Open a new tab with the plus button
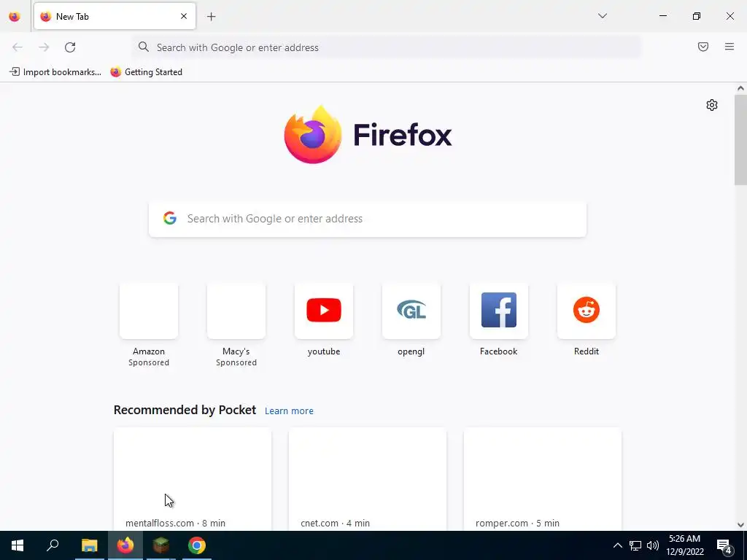Screen dimensions: 747x560 [212, 17]
